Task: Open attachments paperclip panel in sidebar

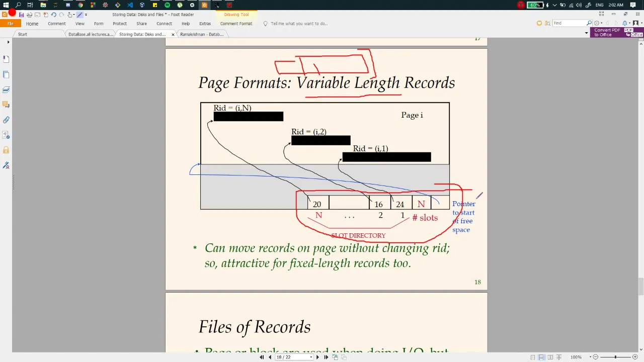Action: (x=6, y=120)
